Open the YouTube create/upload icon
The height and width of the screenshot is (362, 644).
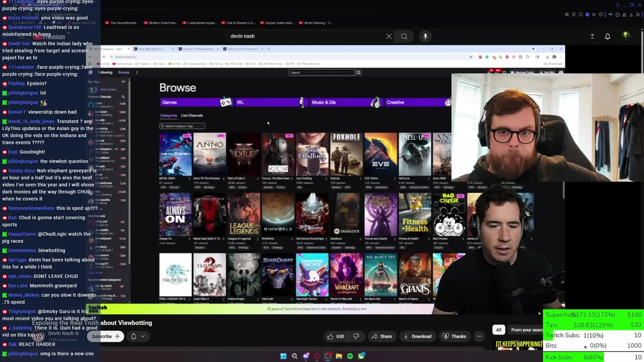tap(592, 36)
